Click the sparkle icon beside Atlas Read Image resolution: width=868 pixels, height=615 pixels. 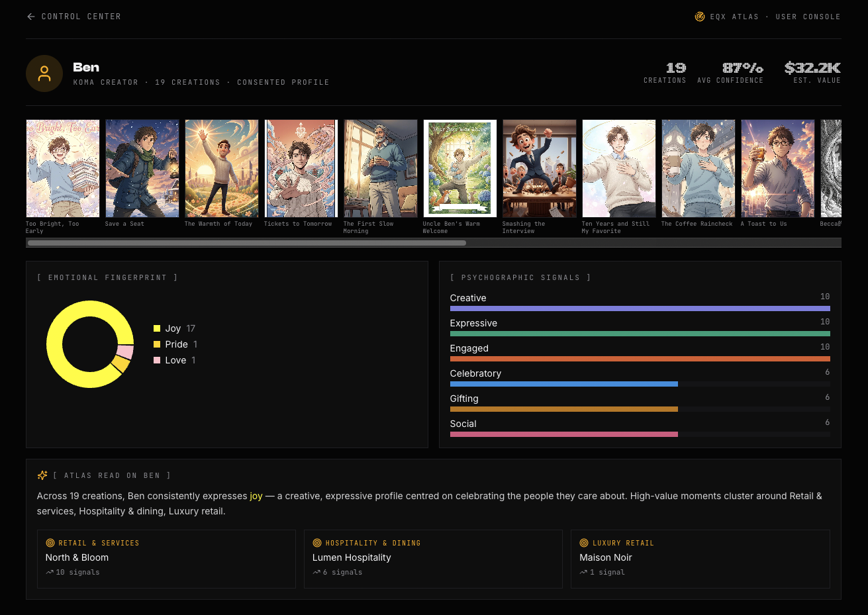[42, 475]
